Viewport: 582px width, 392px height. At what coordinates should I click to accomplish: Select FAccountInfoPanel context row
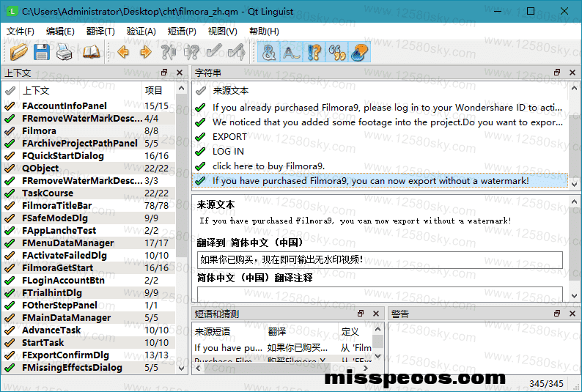[x=89, y=106]
